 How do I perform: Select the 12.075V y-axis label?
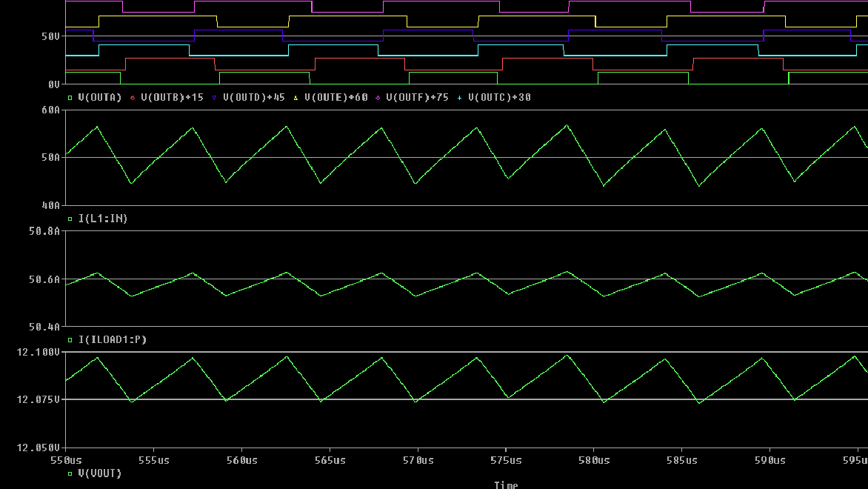click(x=37, y=399)
